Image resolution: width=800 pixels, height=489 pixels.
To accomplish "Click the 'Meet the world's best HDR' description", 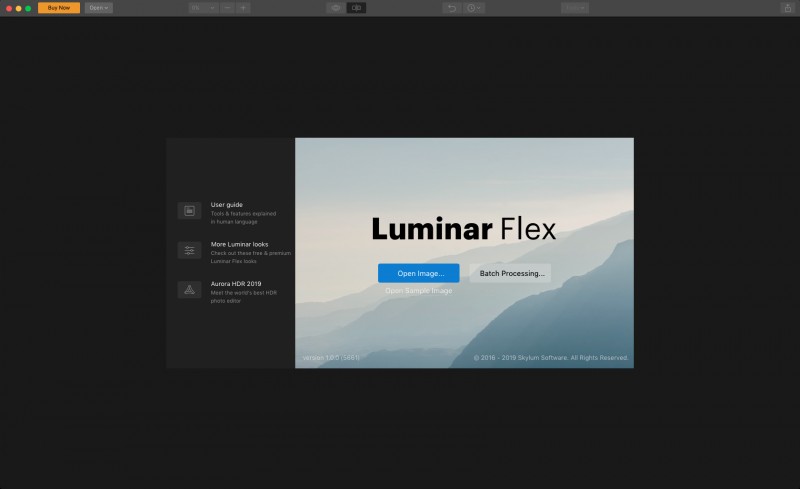I will (244, 293).
